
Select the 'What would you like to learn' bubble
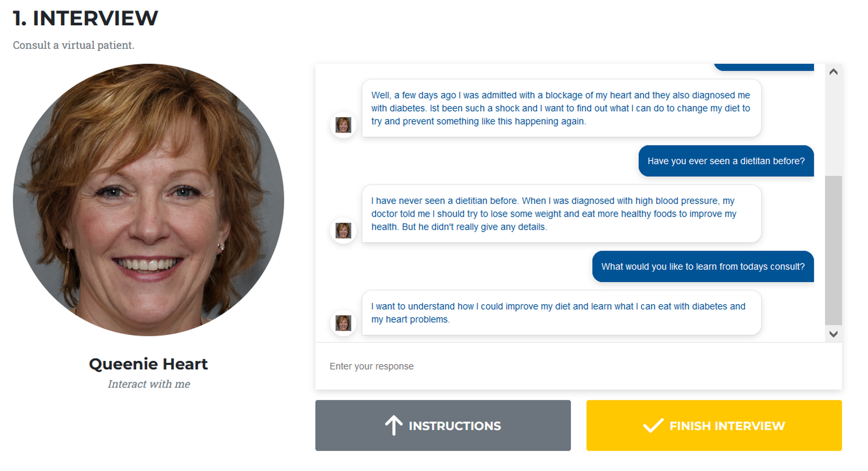[x=703, y=267]
